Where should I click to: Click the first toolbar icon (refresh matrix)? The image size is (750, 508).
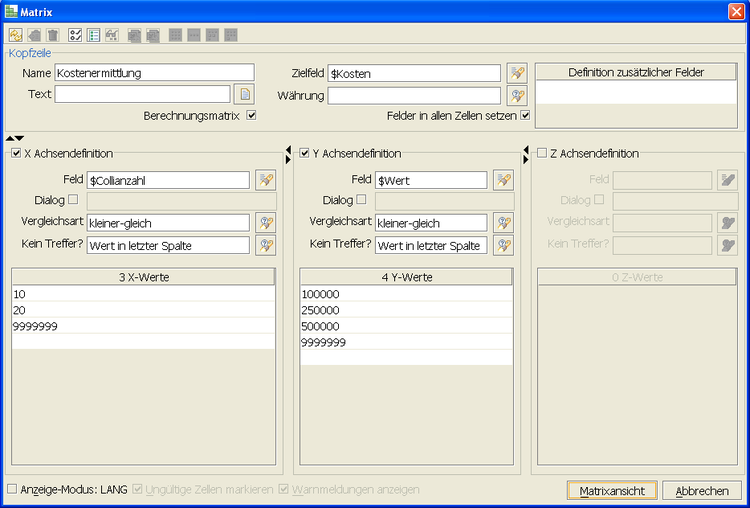click(x=14, y=35)
